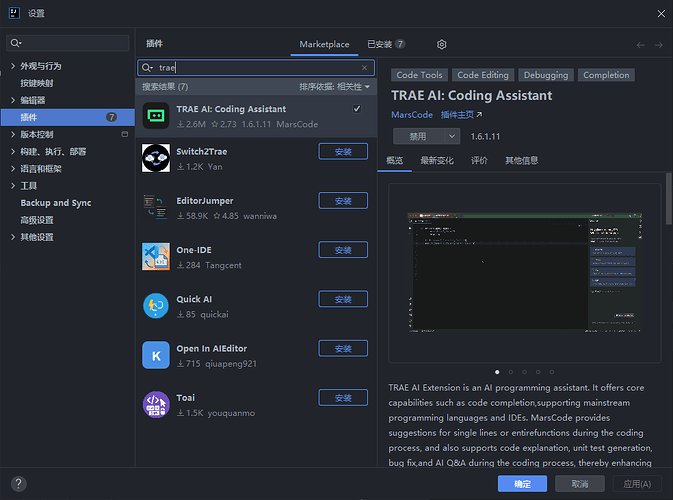Screen dimensions: 673x500
Task: Click the 版本控制 project-level indicator icon
Action: click(x=125, y=134)
